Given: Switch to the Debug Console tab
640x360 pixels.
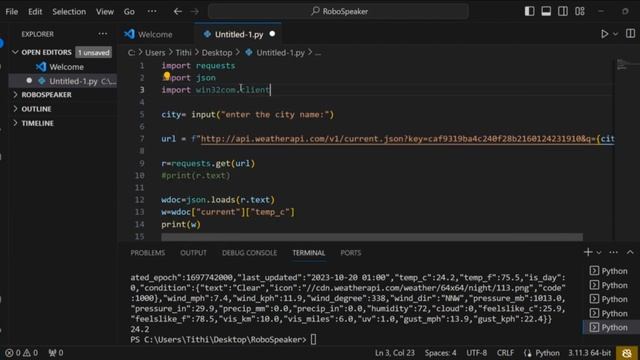Looking at the screenshot, I should tap(249, 253).
